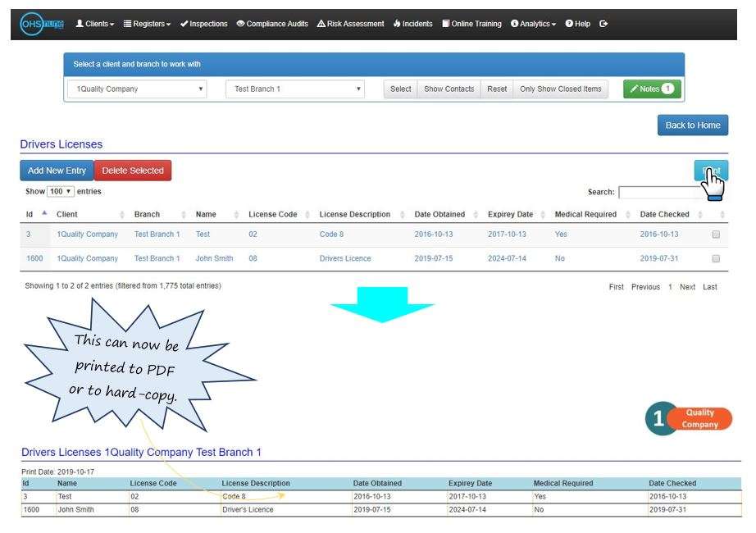This screenshot has width=756, height=533.
Task: Click the OHS Online logo icon
Action: [42, 24]
